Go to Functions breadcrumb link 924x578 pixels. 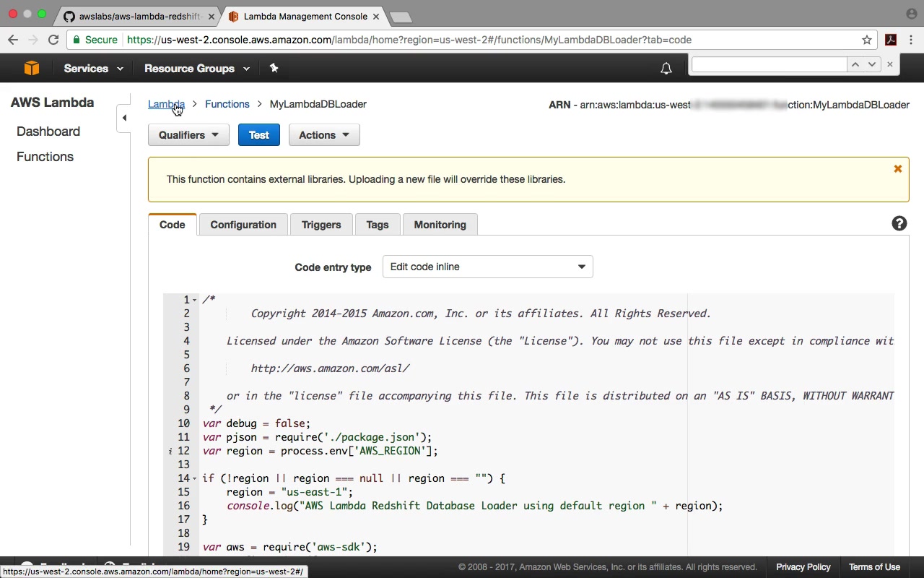pyautogui.click(x=227, y=104)
